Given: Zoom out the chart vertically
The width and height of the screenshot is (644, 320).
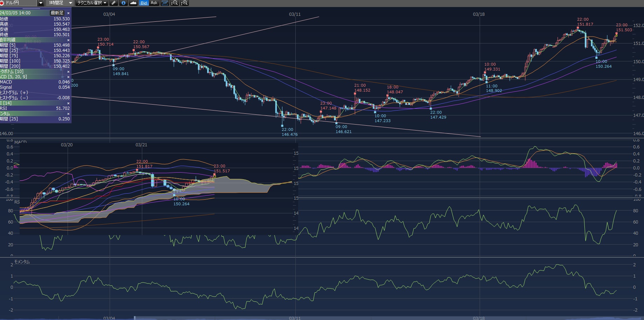Looking at the screenshot, I should (x=174, y=3).
